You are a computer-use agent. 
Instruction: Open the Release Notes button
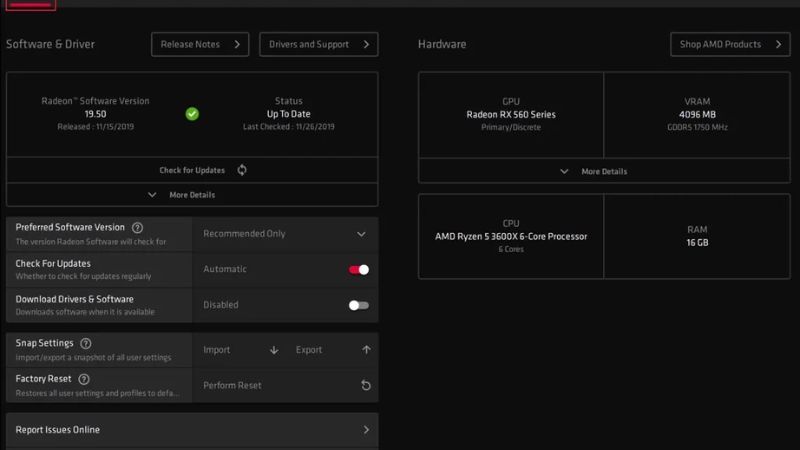(200, 44)
